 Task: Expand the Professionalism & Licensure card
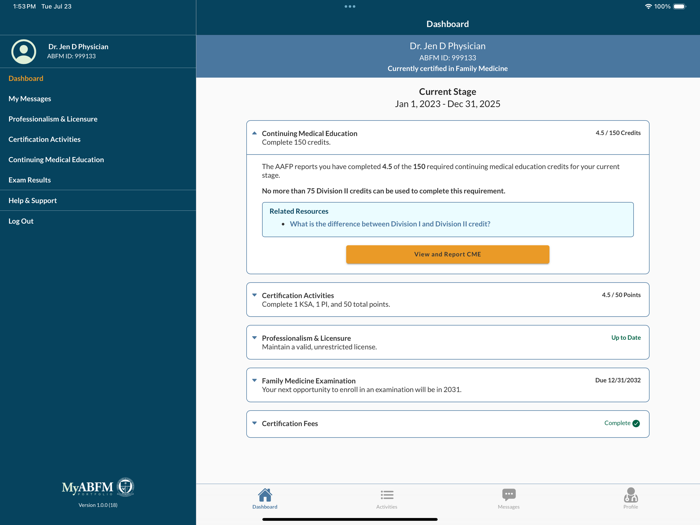tap(254, 338)
